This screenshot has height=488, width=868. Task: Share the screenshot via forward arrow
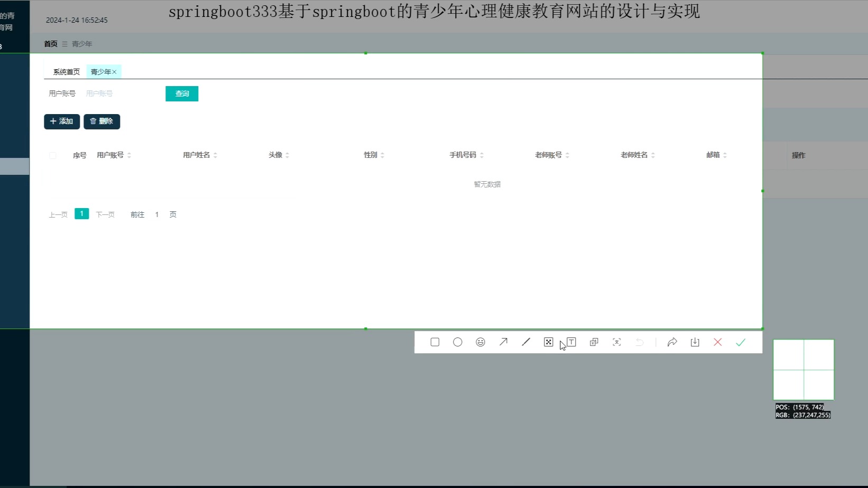(672, 342)
